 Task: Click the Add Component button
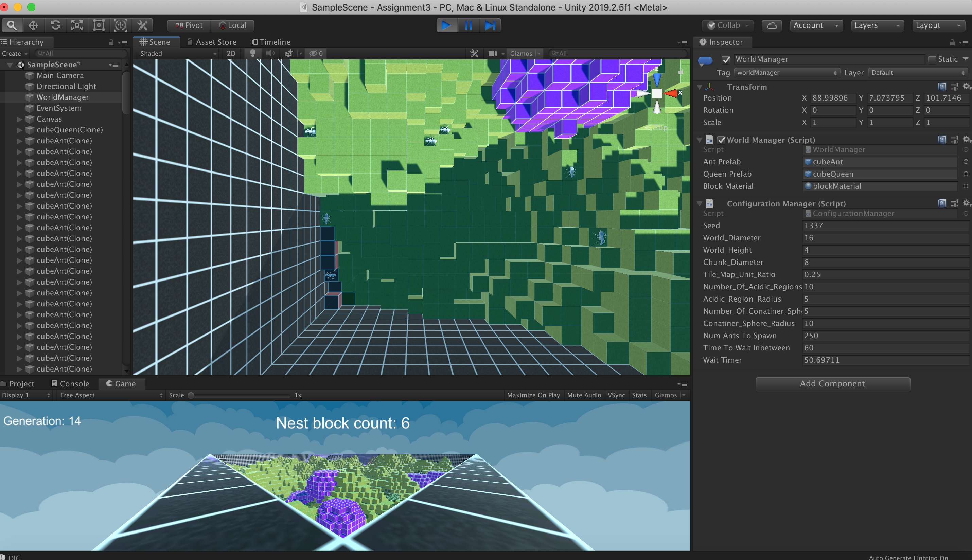pyautogui.click(x=832, y=383)
